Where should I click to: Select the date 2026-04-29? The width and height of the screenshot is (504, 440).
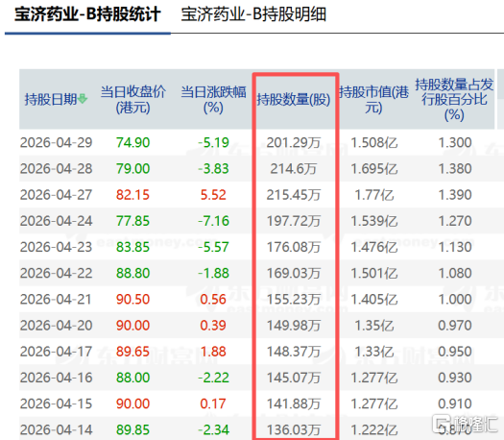click(x=57, y=142)
